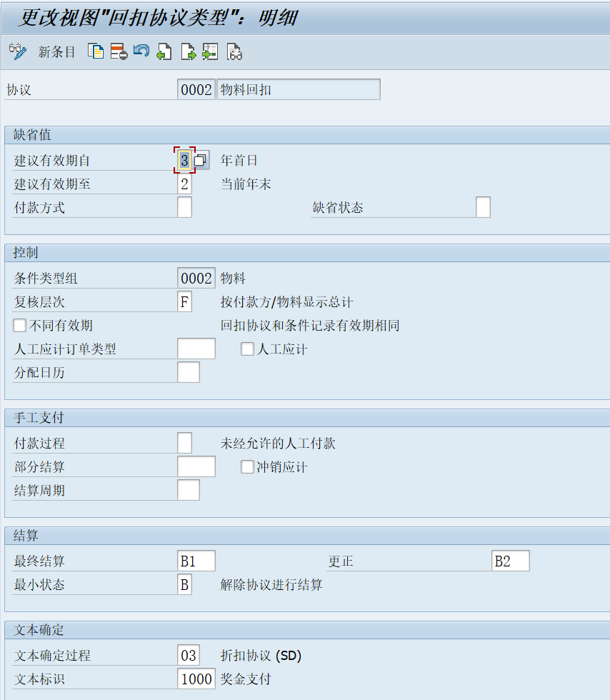
Task: Toggle the 冲销应计 checkbox
Action: pos(247,467)
